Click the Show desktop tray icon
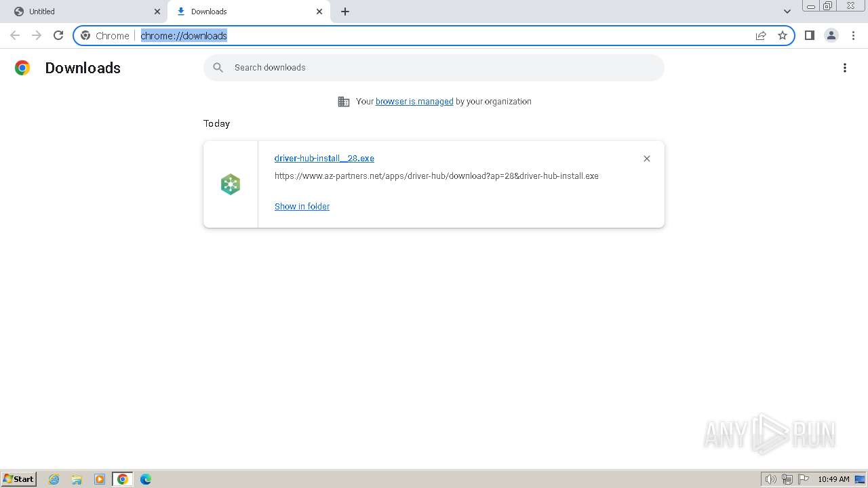 (x=860, y=479)
